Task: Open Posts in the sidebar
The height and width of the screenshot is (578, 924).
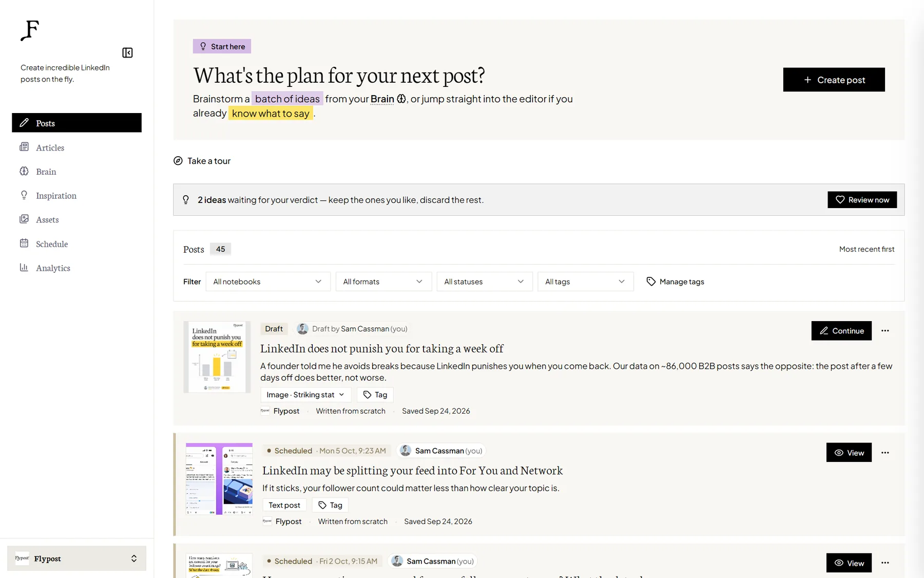Action: pyautogui.click(x=76, y=123)
